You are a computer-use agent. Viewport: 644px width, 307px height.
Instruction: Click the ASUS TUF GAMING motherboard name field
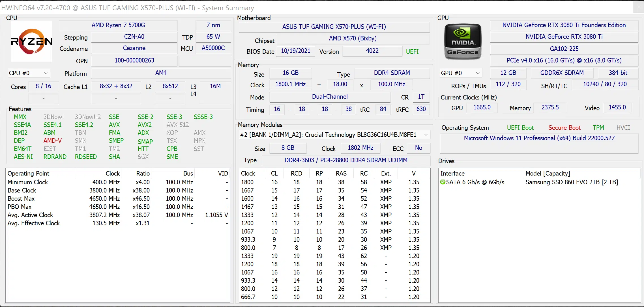pyautogui.click(x=334, y=27)
